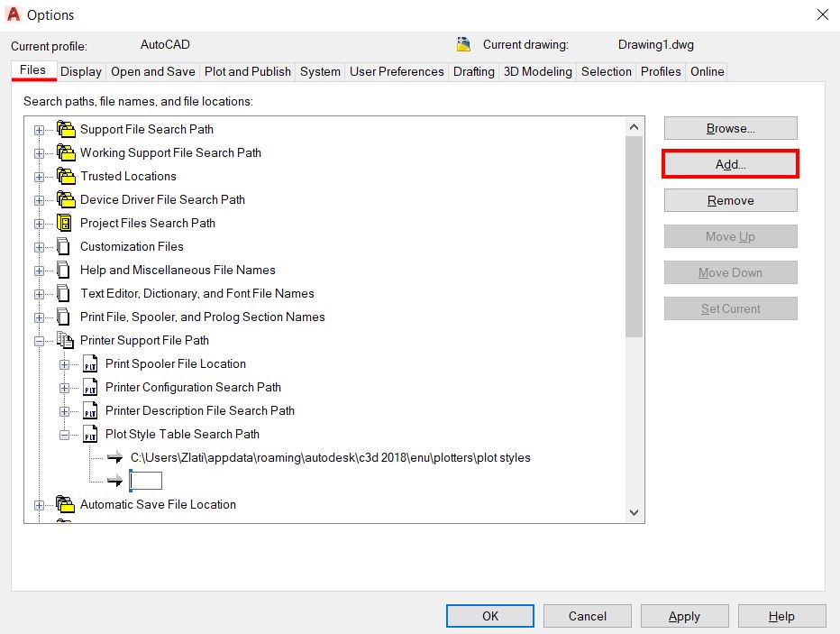Click the Browse... button
Viewport: 840px width, 634px height.
point(731,129)
